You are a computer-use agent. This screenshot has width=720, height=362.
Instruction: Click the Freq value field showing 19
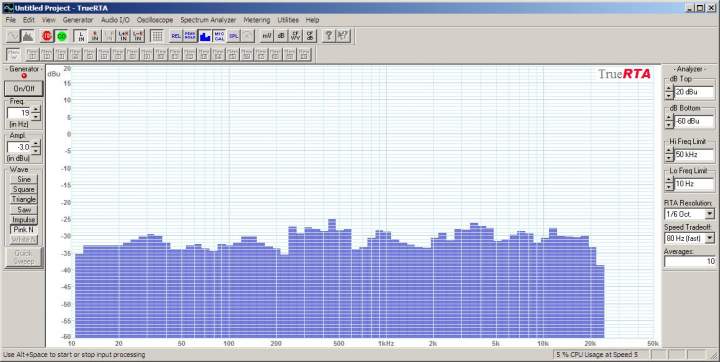19,113
